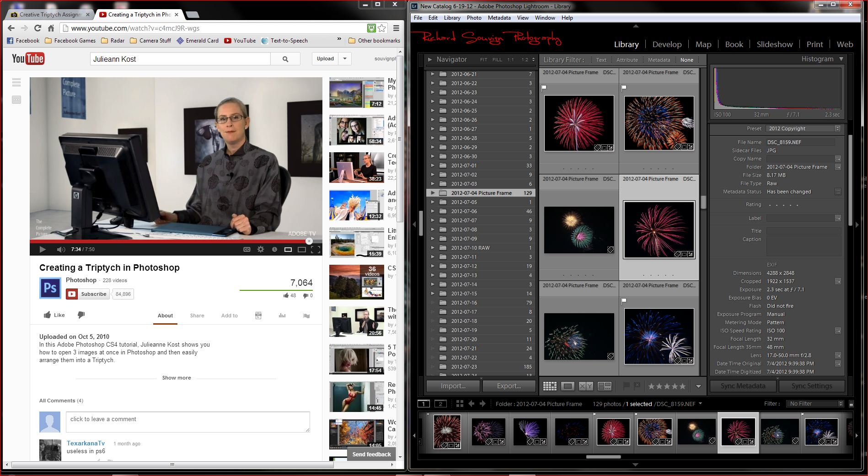Open YouTube player settings gear
Viewport: 868px width, 476px height.
[x=261, y=249]
